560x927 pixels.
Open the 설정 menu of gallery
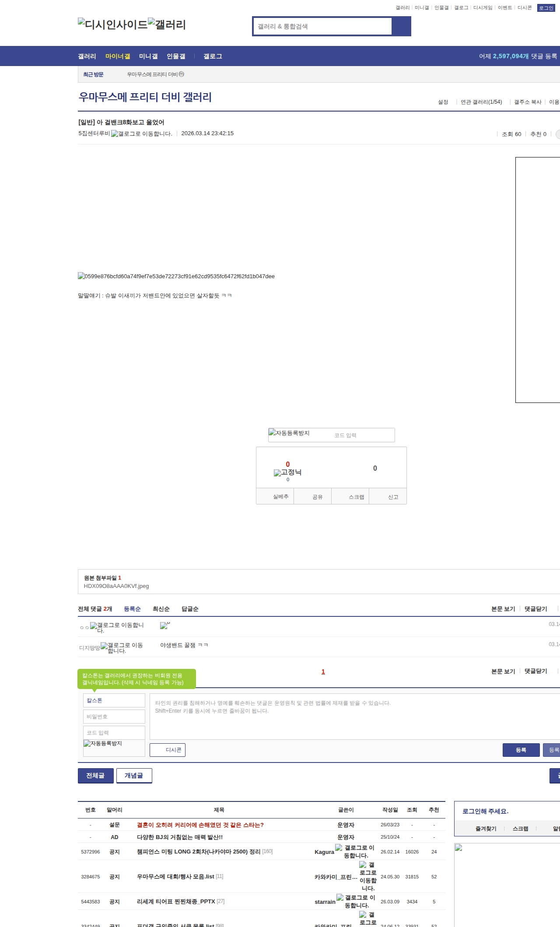coord(443,102)
